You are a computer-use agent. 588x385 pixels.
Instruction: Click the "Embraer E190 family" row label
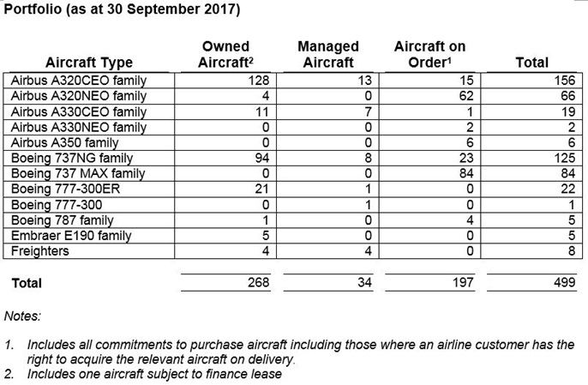click(73, 236)
